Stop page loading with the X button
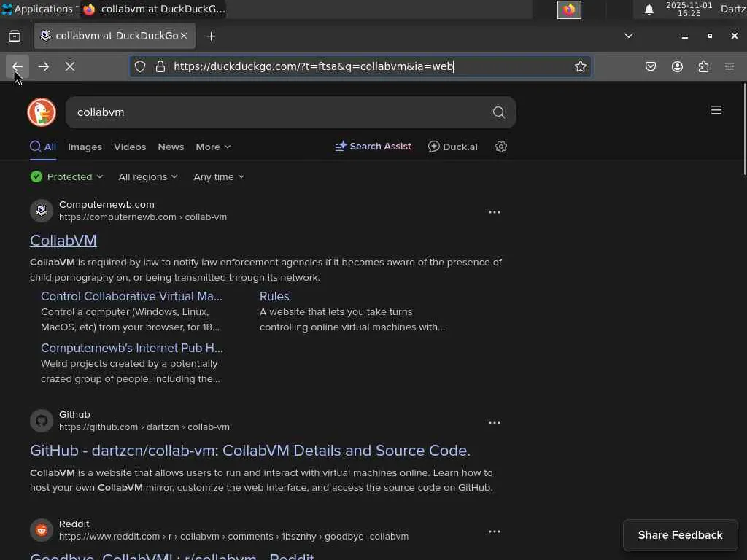Screen dimensions: 747x560 pyautogui.click(x=70, y=66)
